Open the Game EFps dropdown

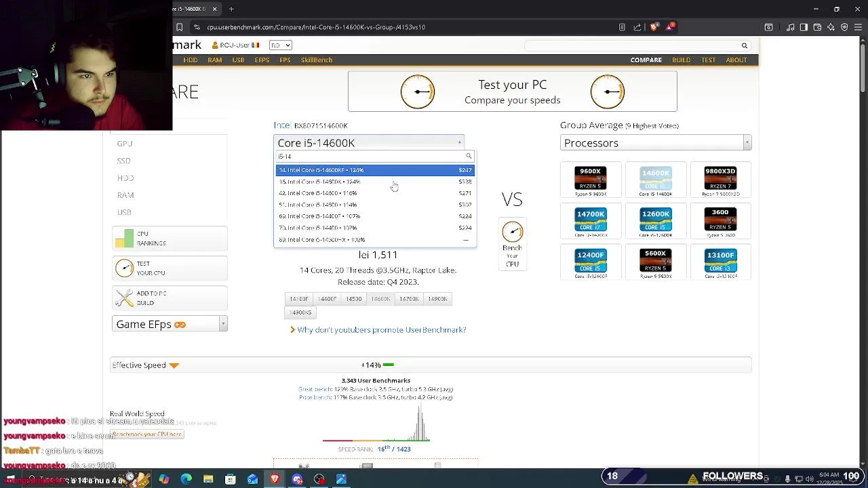click(170, 324)
